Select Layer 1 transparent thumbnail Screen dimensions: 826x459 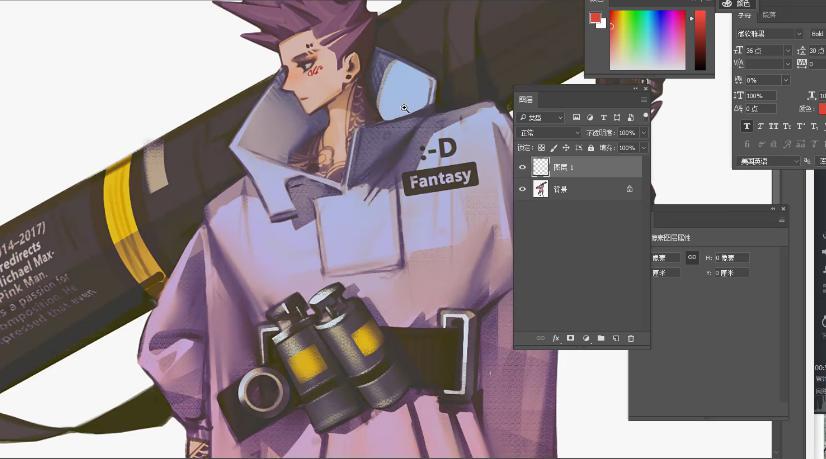(540, 167)
